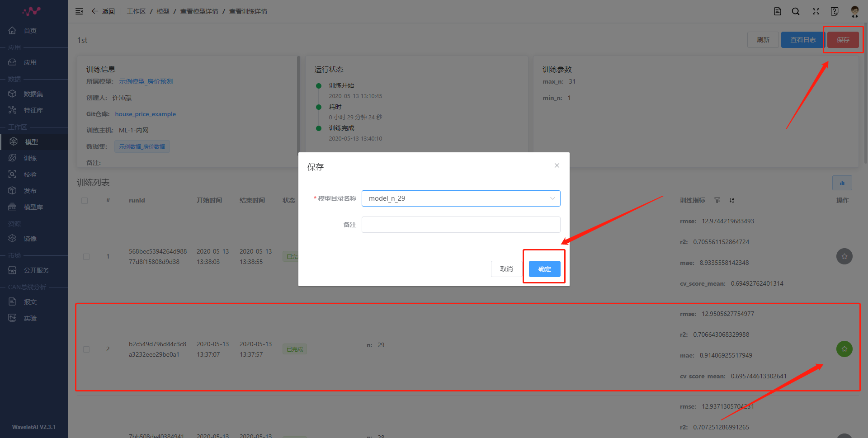Click the 已完成 status tag in row 2
The height and width of the screenshot is (438, 868).
click(x=295, y=349)
